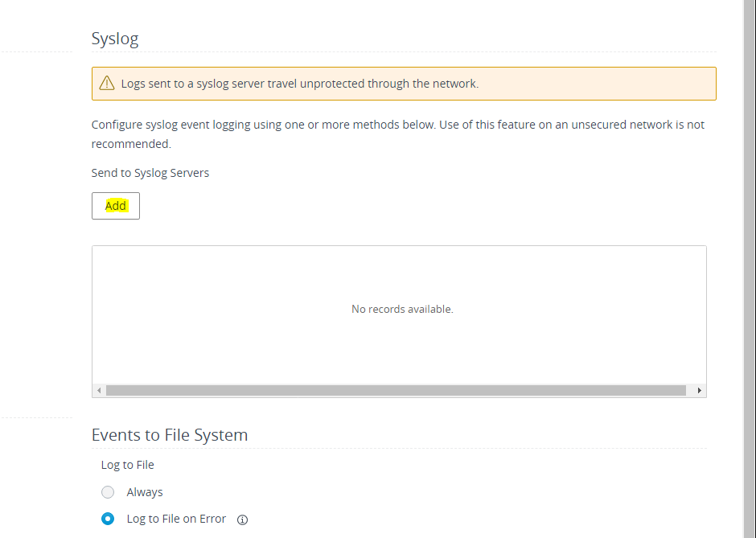Click the 'Log to File on Error' label text
The width and height of the screenshot is (756, 538).
point(176,519)
